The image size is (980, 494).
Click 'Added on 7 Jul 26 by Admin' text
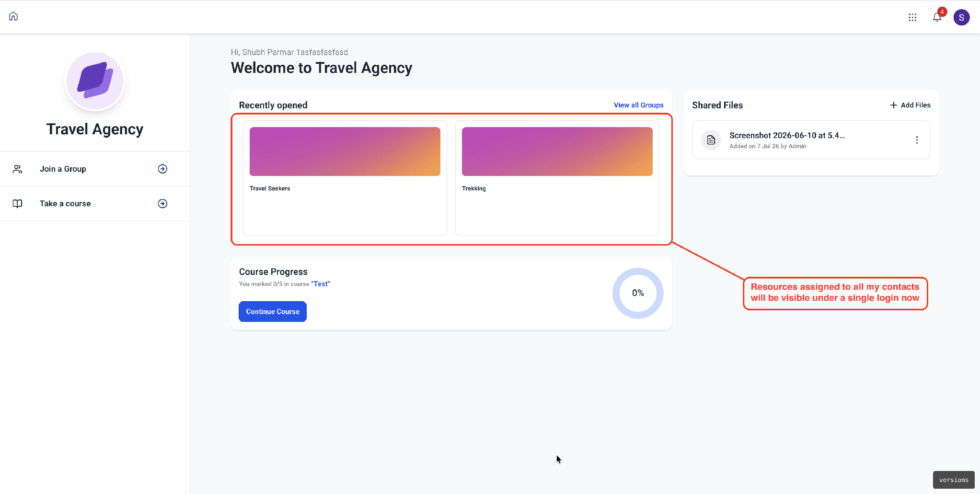point(768,146)
